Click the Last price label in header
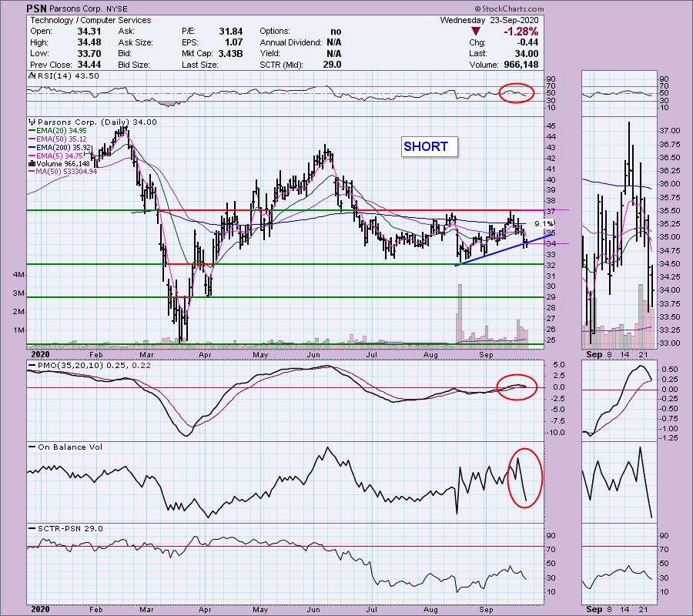Image resolution: width=693 pixels, height=616 pixels. coord(477,53)
